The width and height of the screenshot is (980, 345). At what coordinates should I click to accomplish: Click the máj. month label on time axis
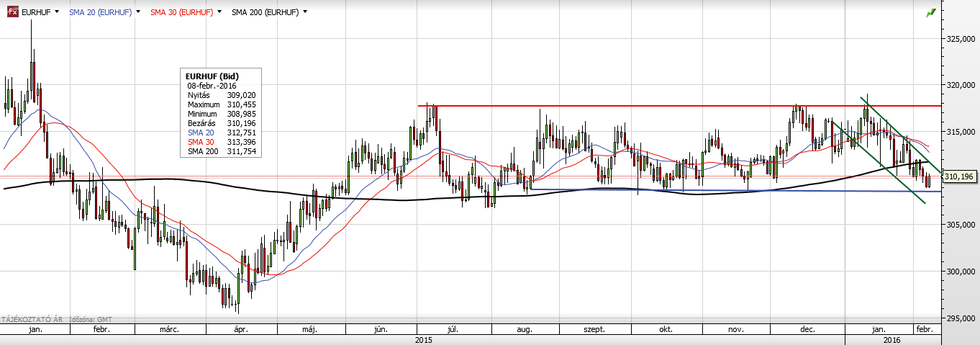tap(309, 329)
